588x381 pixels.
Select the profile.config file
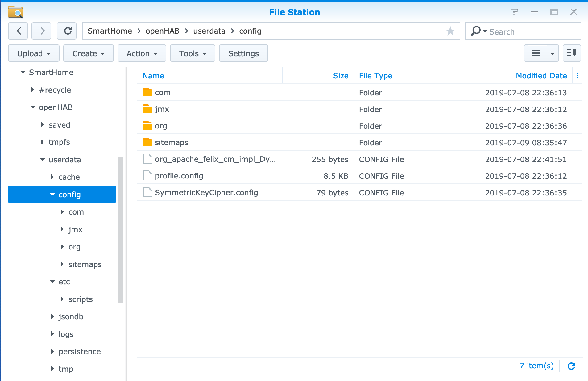179,176
